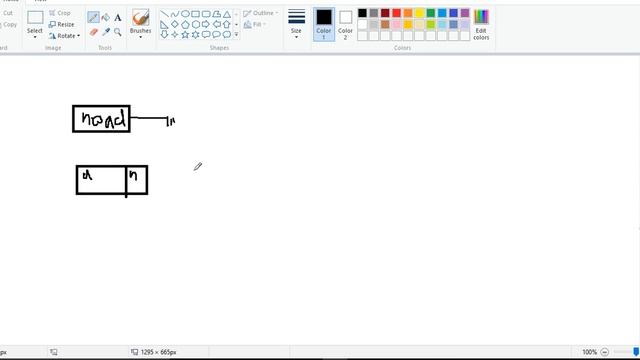Pick the Four-point star shape
640x360 pixels.
click(175, 35)
